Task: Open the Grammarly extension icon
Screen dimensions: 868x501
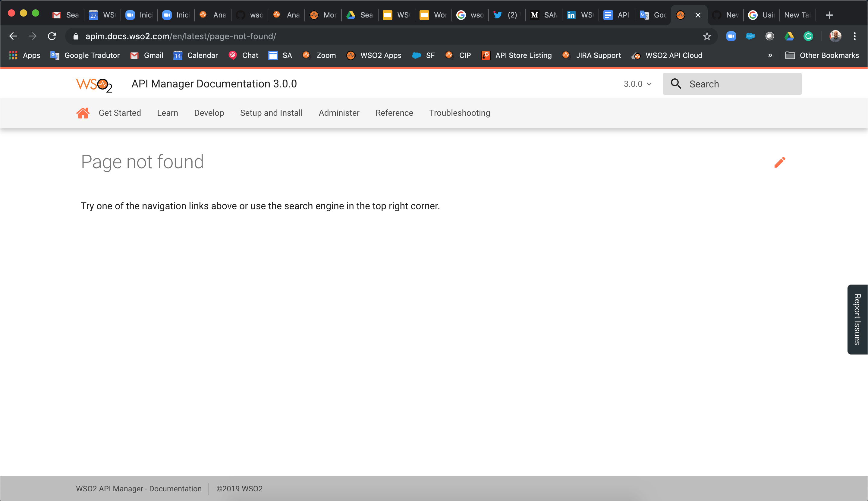Action: 808,36
